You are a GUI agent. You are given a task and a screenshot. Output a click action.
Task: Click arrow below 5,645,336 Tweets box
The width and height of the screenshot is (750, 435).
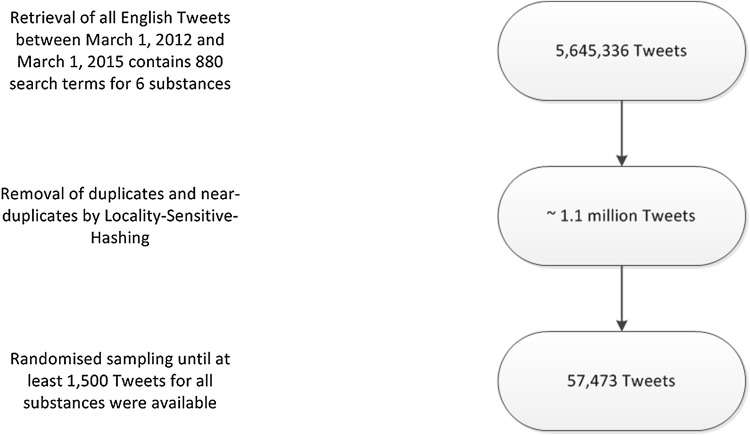tap(621, 132)
